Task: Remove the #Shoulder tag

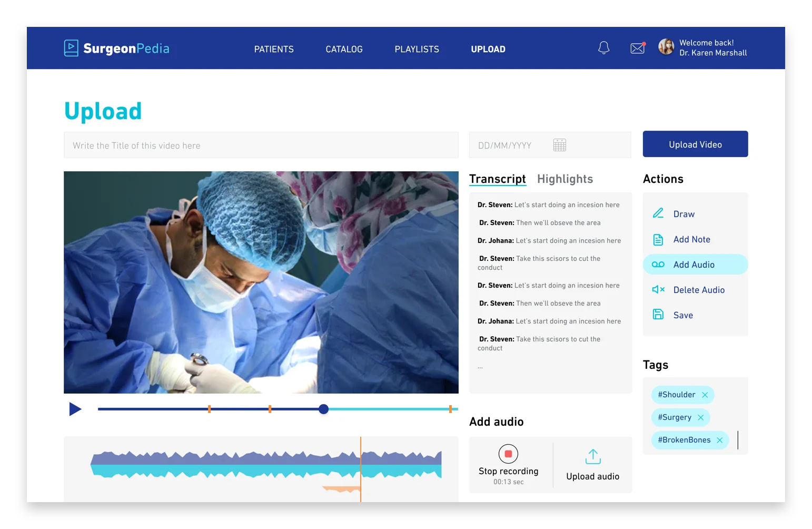Action: [705, 395]
